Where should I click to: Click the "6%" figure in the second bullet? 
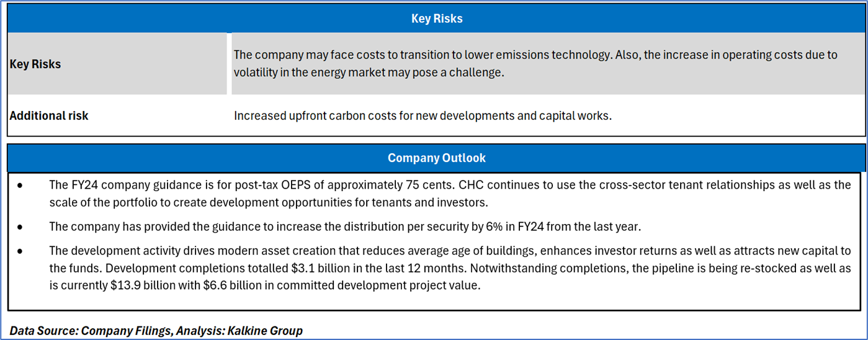(481, 227)
